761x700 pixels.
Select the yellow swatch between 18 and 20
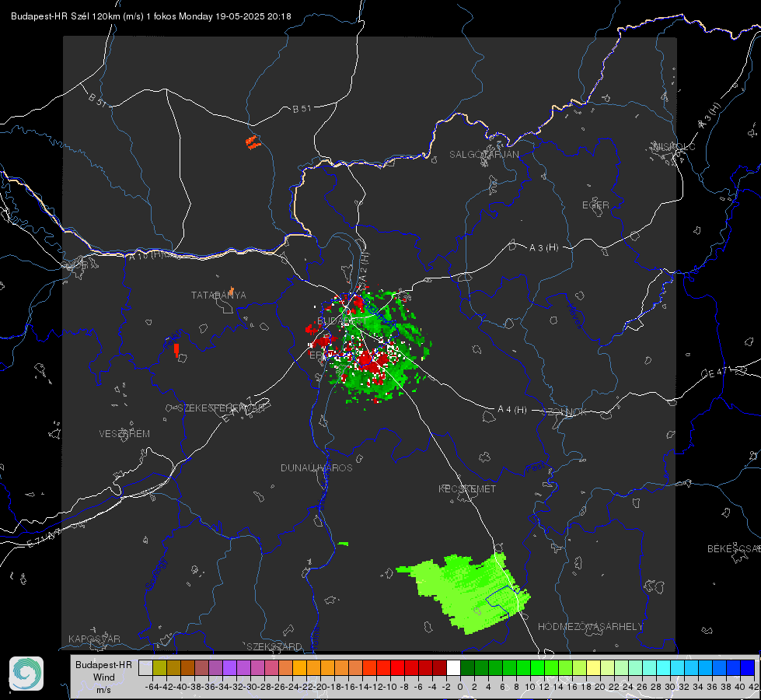593,668
